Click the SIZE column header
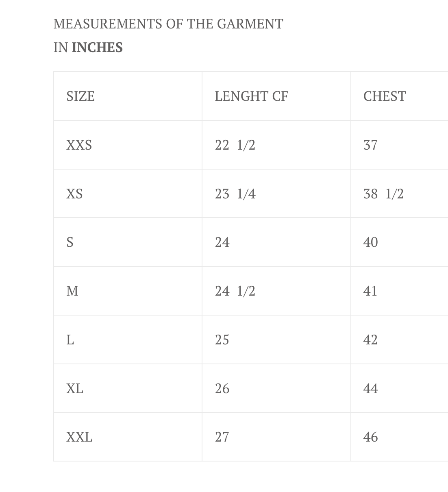 (x=80, y=96)
